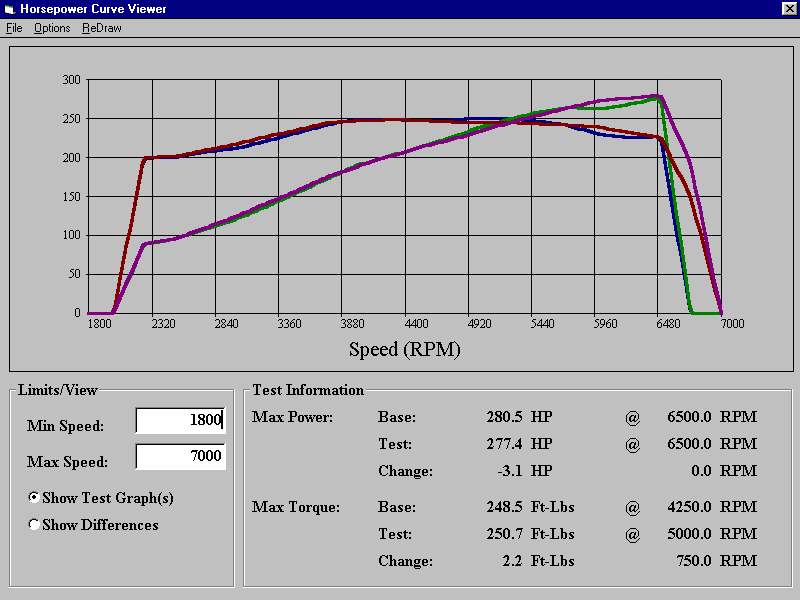The image size is (800, 600).
Task: Select the Show Test Graph(s) radio button
Action: [x=35, y=497]
